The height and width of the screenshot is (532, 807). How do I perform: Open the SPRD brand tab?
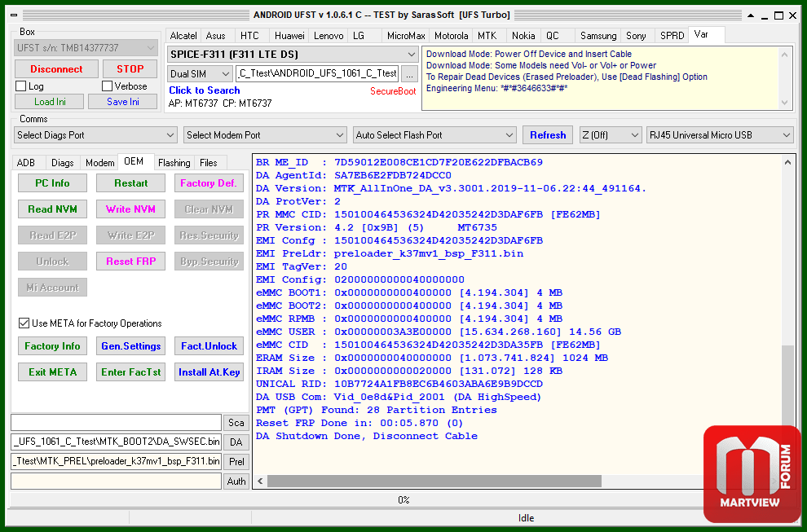[672, 36]
